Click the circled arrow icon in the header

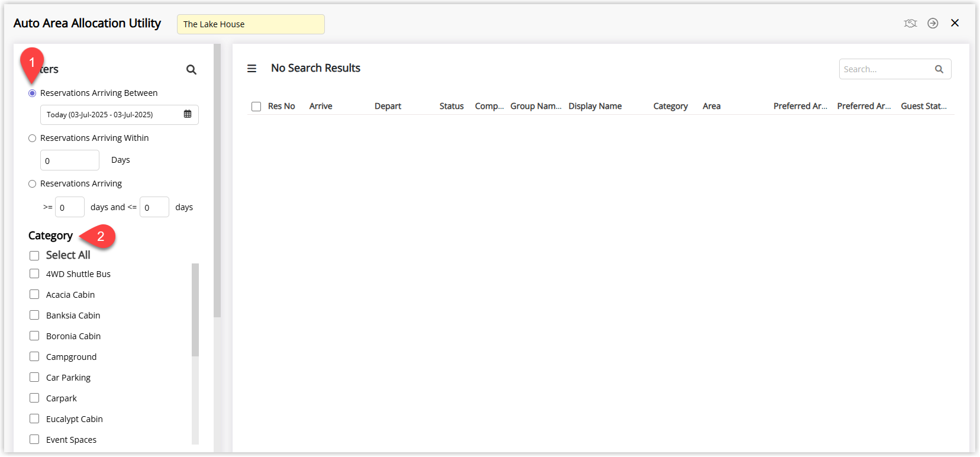pos(933,23)
